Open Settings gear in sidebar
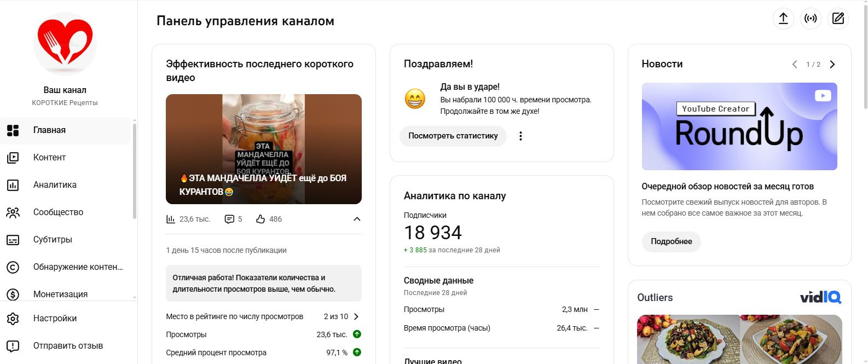This screenshot has width=868, height=364. pyautogui.click(x=13, y=319)
